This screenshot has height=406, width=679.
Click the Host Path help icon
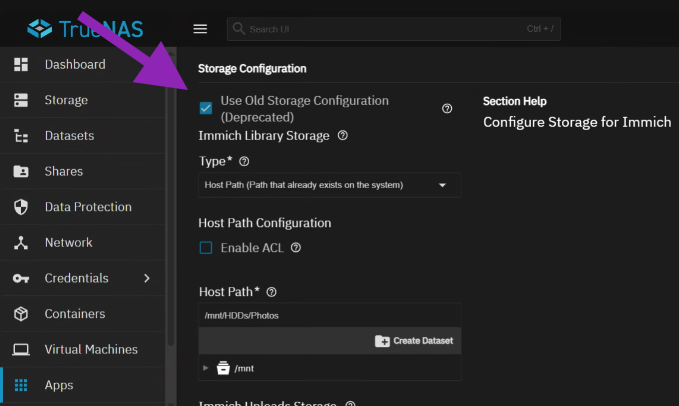coord(271,292)
